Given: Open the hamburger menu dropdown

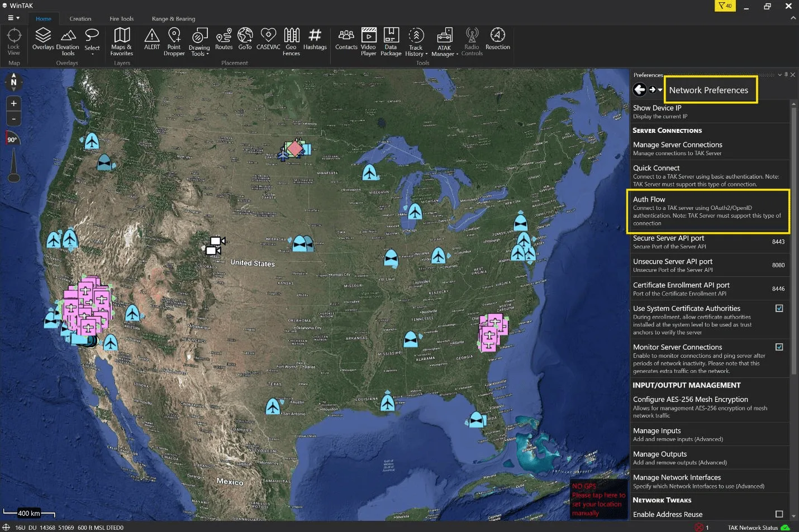Looking at the screenshot, I should tap(14, 18).
